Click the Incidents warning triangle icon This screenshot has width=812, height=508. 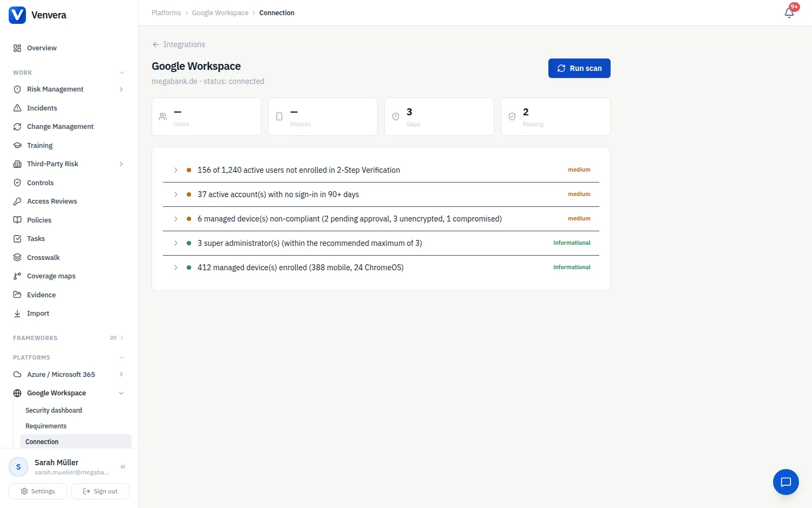point(17,108)
